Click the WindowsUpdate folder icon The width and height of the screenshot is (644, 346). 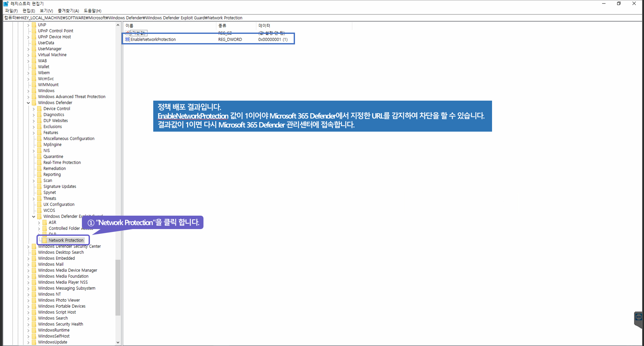point(34,342)
